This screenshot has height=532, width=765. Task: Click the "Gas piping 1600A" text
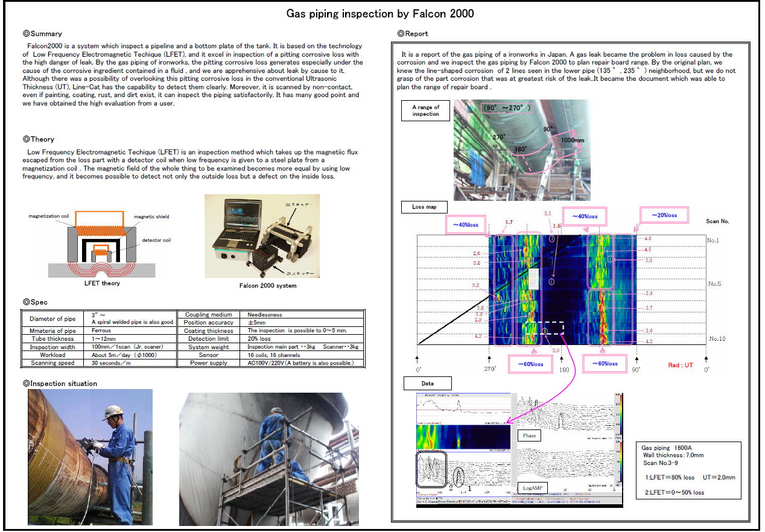(667, 448)
